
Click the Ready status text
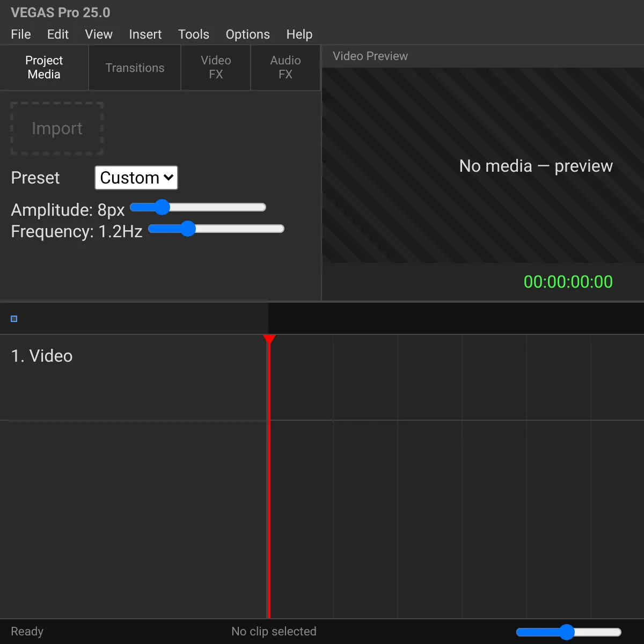(27, 632)
